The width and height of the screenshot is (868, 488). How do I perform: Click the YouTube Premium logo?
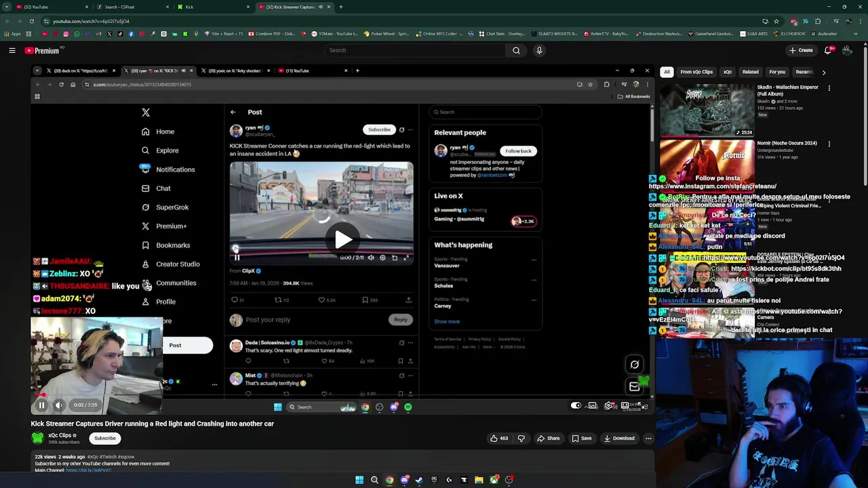[x=42, y=50]
